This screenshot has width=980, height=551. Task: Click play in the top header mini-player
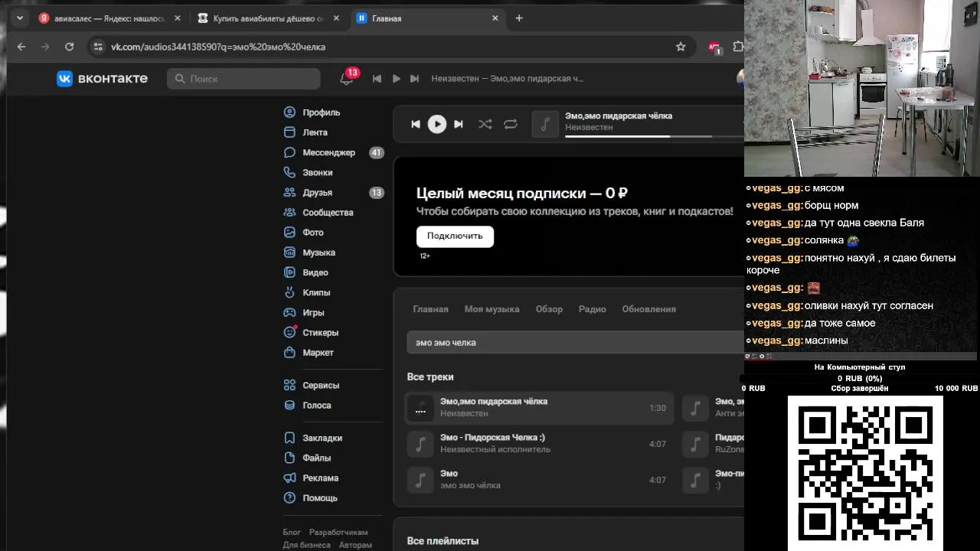tap(396, 78)
